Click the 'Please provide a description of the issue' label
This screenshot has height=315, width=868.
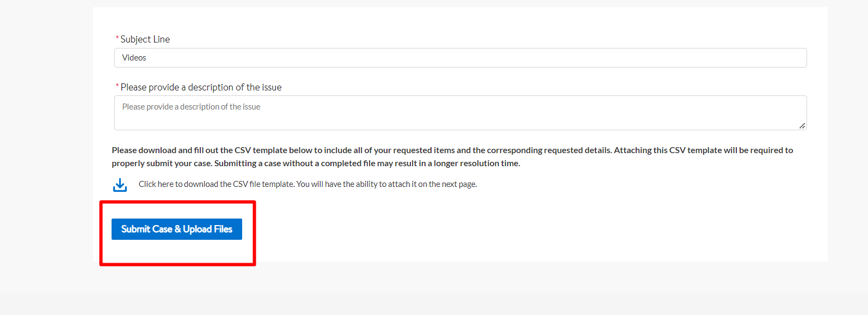pos(201,87)
